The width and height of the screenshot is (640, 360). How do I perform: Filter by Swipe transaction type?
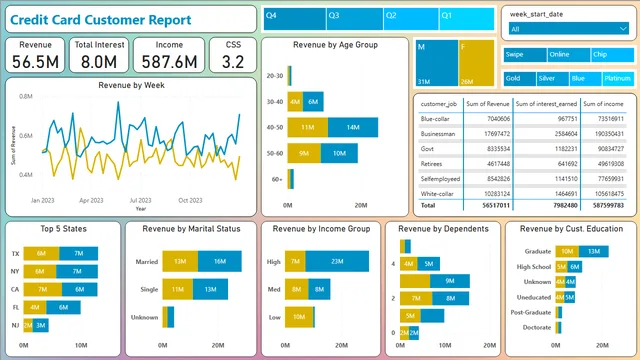coord(525,55)
